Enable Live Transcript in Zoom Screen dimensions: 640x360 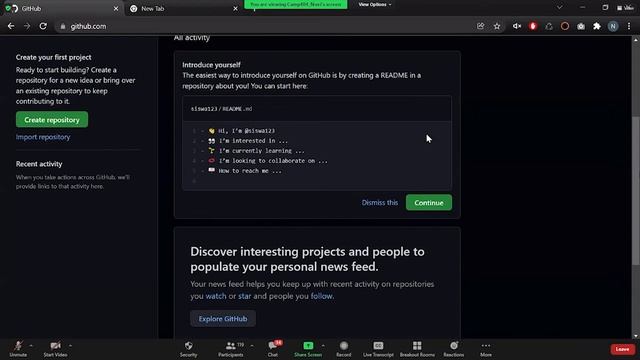(378, 349)
